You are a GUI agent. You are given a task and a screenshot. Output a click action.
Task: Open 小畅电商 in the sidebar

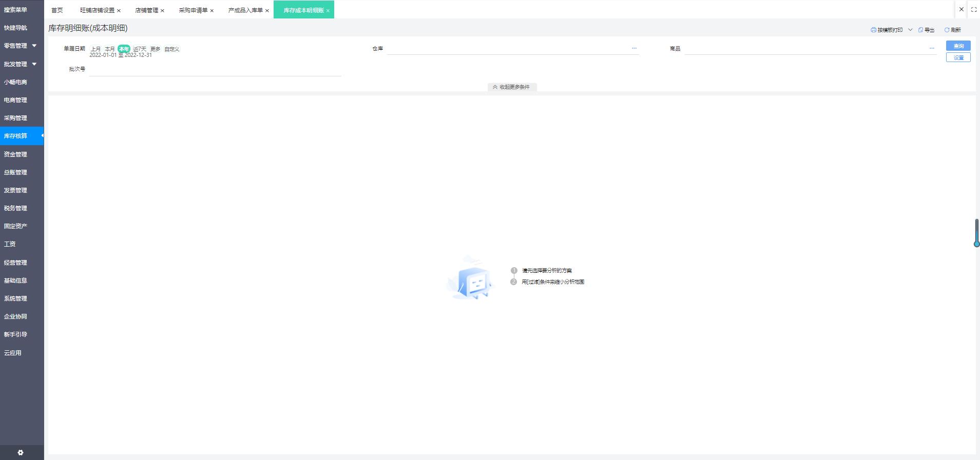pos(15,82)
